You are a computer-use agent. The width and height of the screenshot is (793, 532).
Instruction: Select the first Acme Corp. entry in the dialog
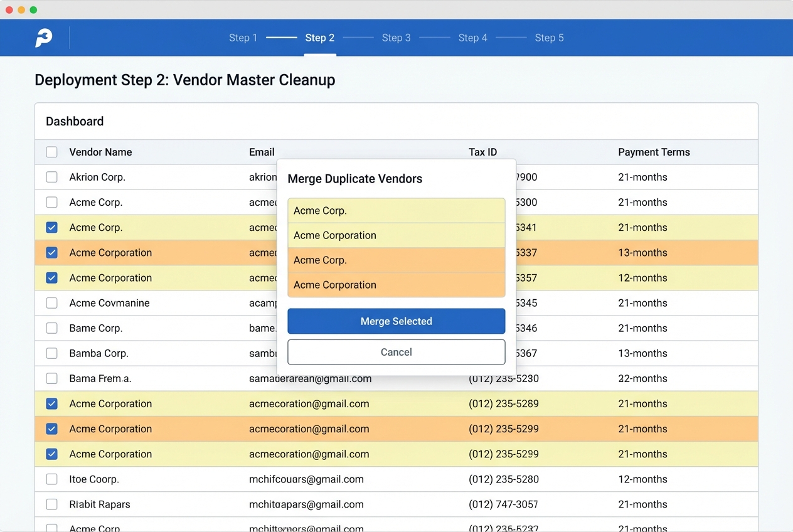click(396, 210)
